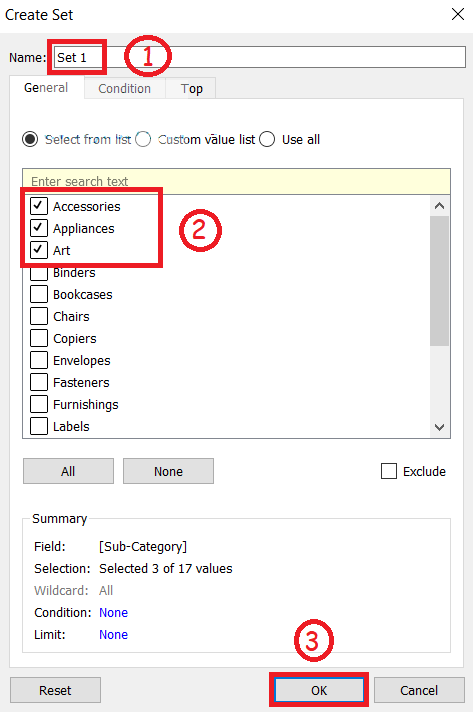Screen dimensions: 473x712
Task: Check the Chairs checkbox
Action: coord(39,316)
